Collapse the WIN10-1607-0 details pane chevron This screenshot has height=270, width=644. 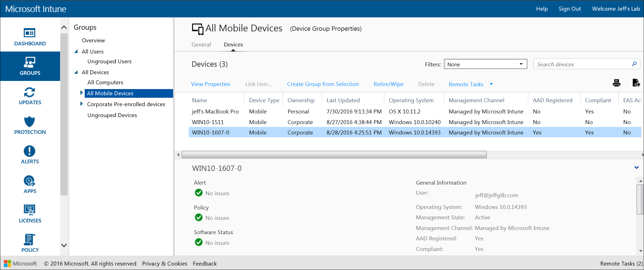pos(636,167)
